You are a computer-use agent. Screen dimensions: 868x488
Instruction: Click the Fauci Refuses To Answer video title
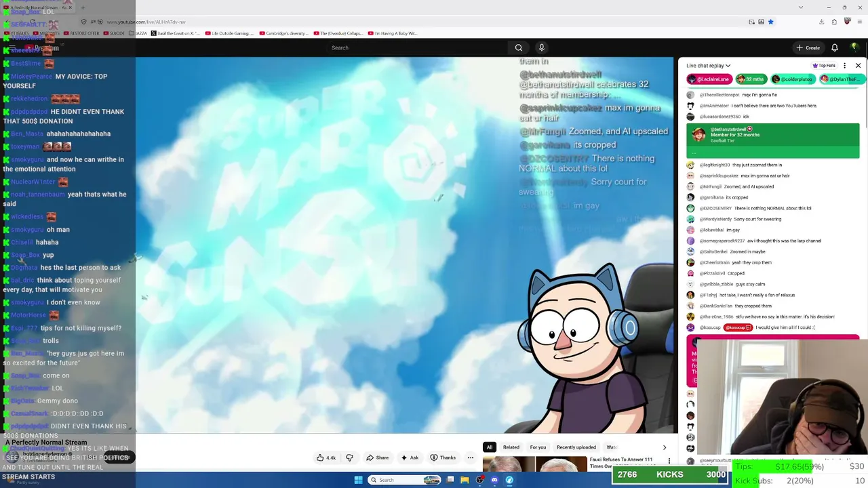pyautogui.click(x=621, y=463)
